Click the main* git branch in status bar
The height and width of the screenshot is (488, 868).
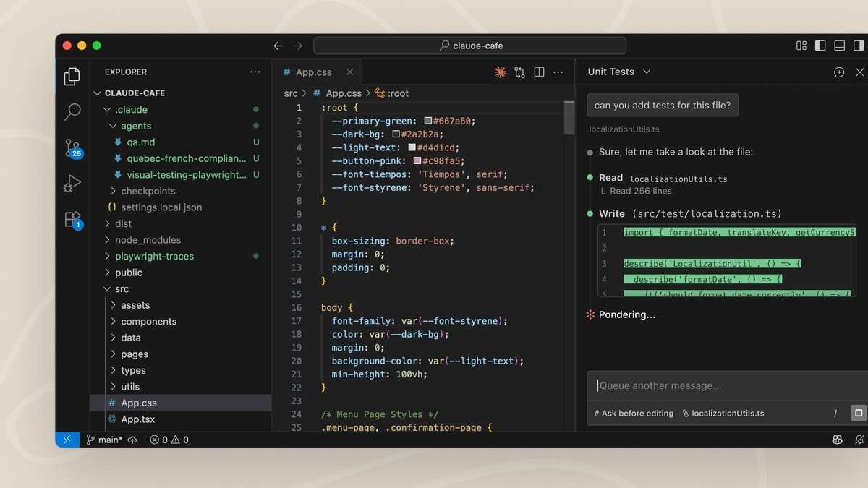[105, 440]
